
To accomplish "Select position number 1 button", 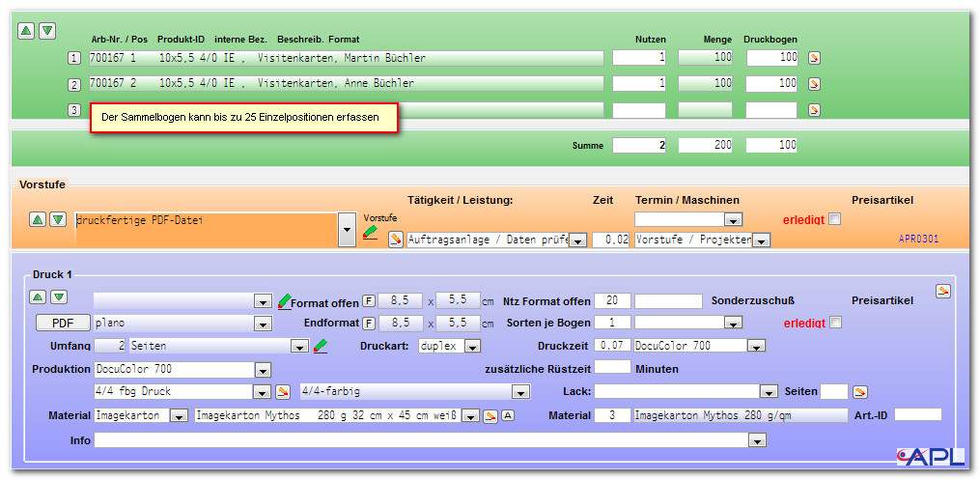I will tap(74, 59).
